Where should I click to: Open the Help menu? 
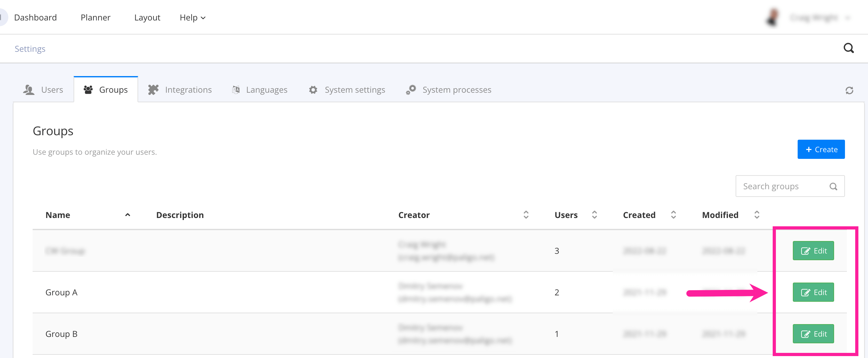click(193, 18)
